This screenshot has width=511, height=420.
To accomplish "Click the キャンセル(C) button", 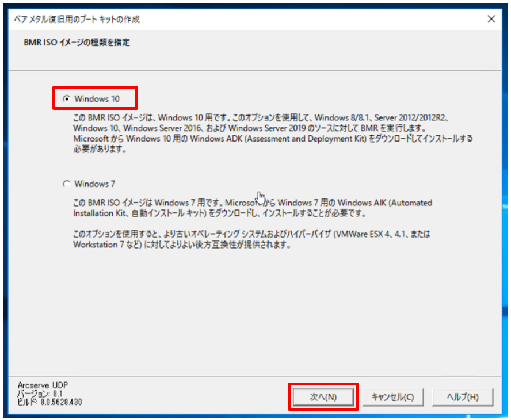I will (393, 397).
